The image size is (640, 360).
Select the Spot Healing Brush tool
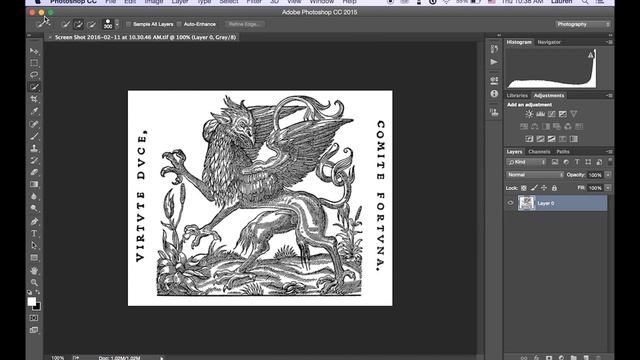coord(34,124)
